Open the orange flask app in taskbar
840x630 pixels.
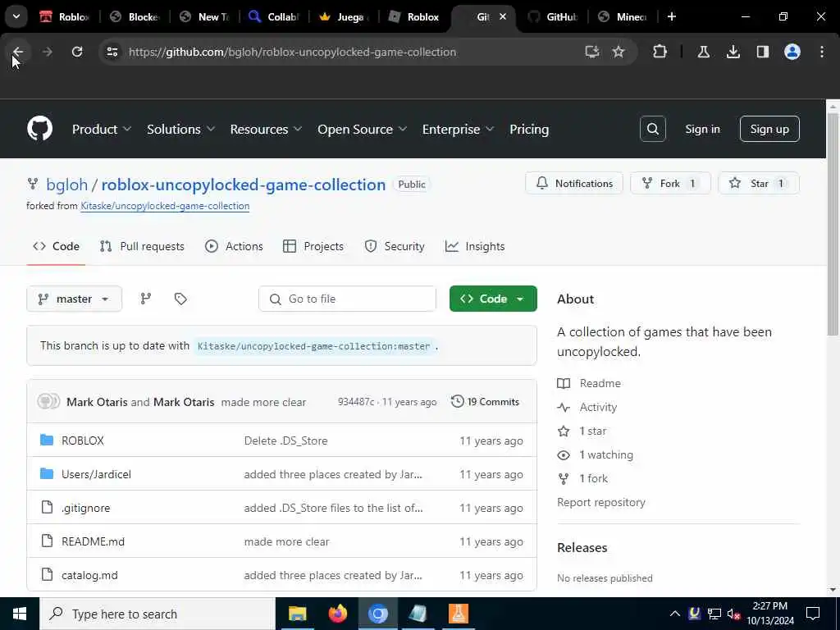coord(458,614)
